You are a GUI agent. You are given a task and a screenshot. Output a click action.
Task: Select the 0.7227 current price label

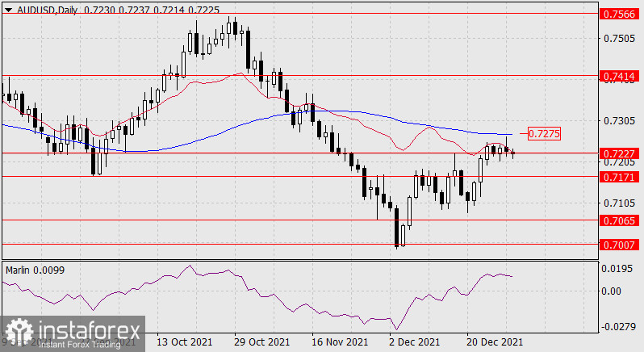[x=619, y=153]
